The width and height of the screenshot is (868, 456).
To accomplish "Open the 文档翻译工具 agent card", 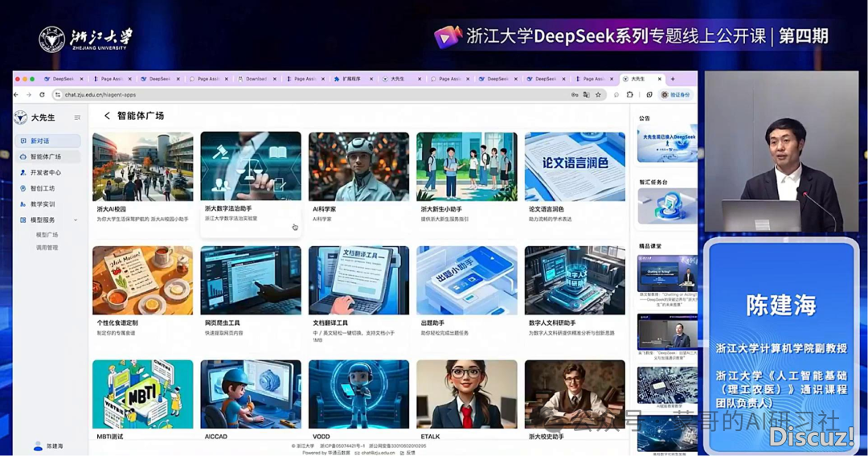I will tap(358, 294).
